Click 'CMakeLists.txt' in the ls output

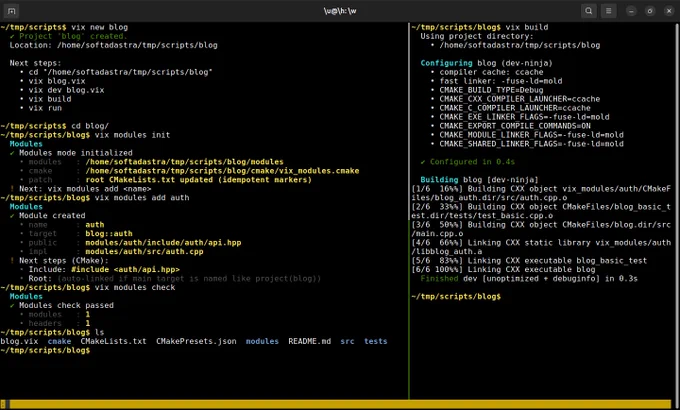pos(114,341)
